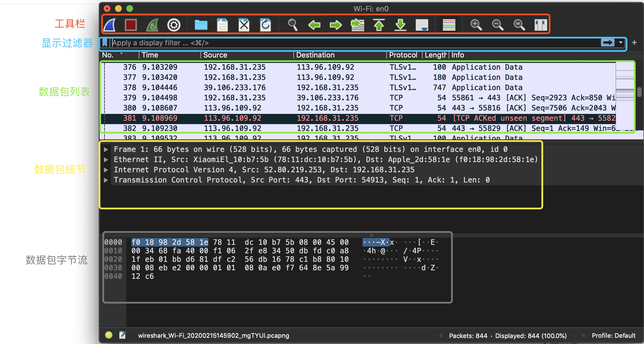
Task: Toggle auto-scroll during live capture
Action: tap(422, 25)
